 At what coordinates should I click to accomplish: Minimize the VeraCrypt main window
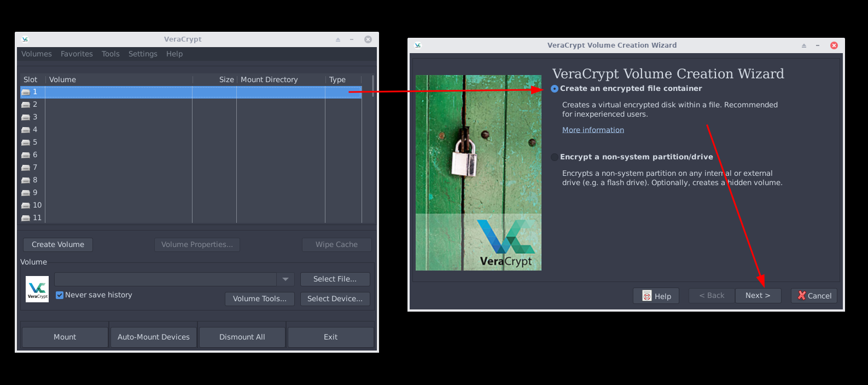tap(352, 39)
